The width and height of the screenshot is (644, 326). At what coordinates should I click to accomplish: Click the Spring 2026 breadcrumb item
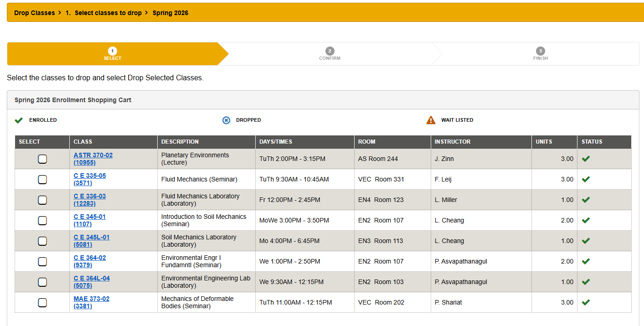[x=170, y=13]
